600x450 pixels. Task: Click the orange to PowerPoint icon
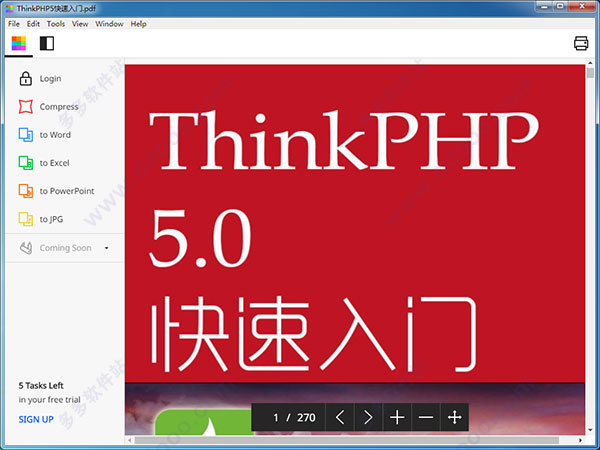26,191
